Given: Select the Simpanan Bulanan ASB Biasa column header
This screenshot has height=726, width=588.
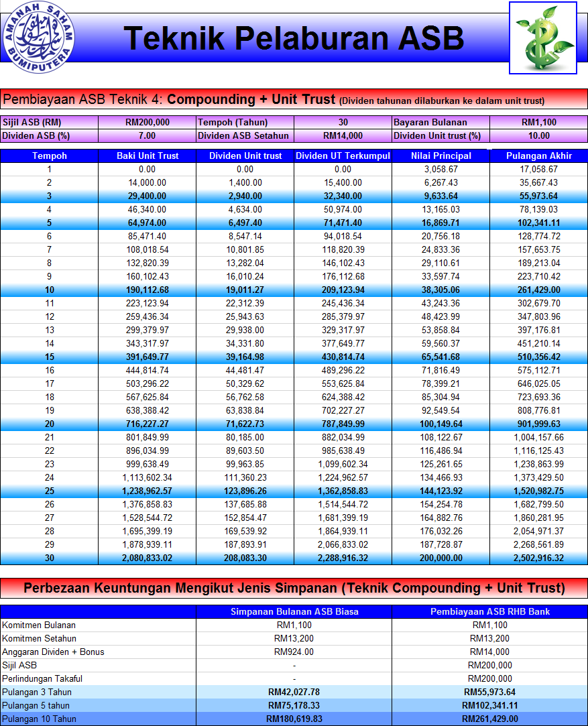Looking at the screenshot, I should click(x=294, y=611).
